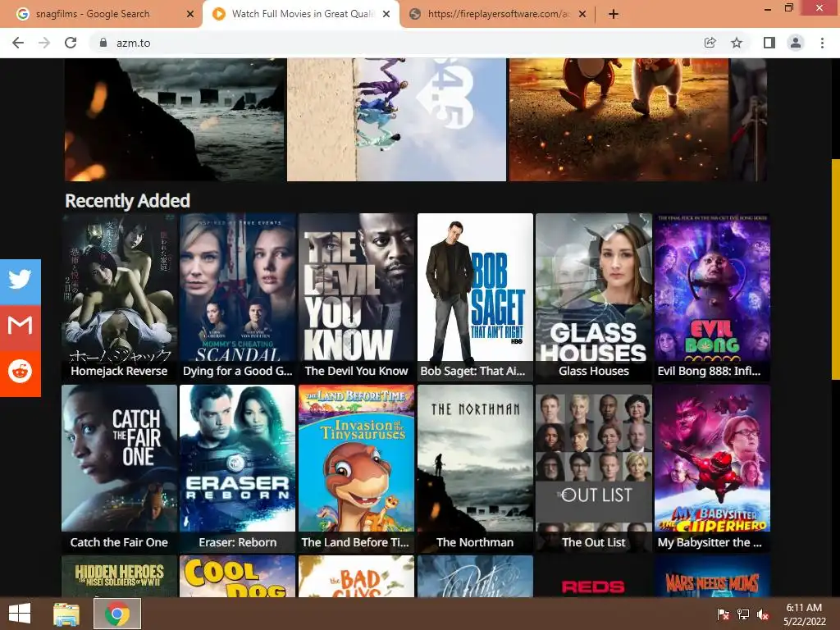Switch to Watch Full Movies tab
Viewport: 840px width, 630px height.
pyautogui.click(x=301, y=14)
